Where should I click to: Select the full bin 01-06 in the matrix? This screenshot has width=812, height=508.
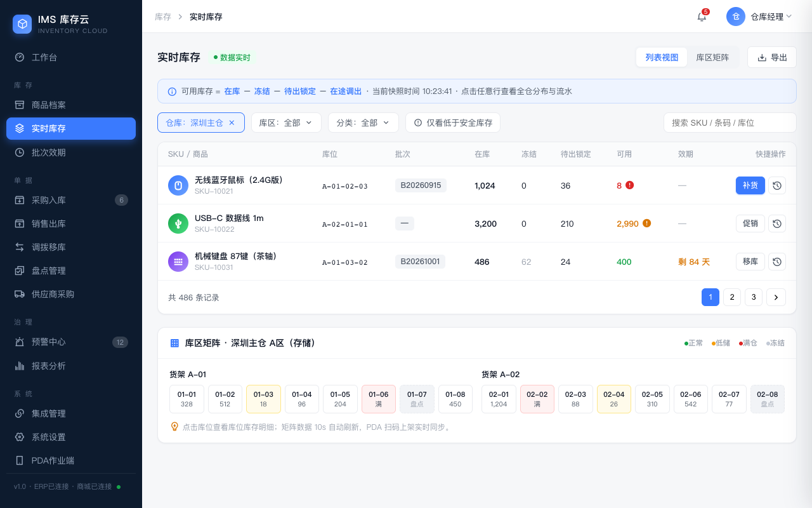(x=379, y=399)
